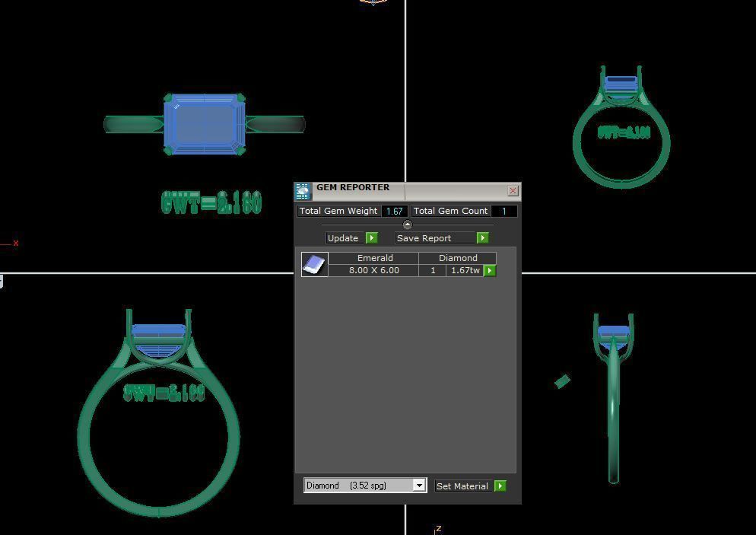Select the blue emerald-cut gem in top view

(x=205, y=125)
